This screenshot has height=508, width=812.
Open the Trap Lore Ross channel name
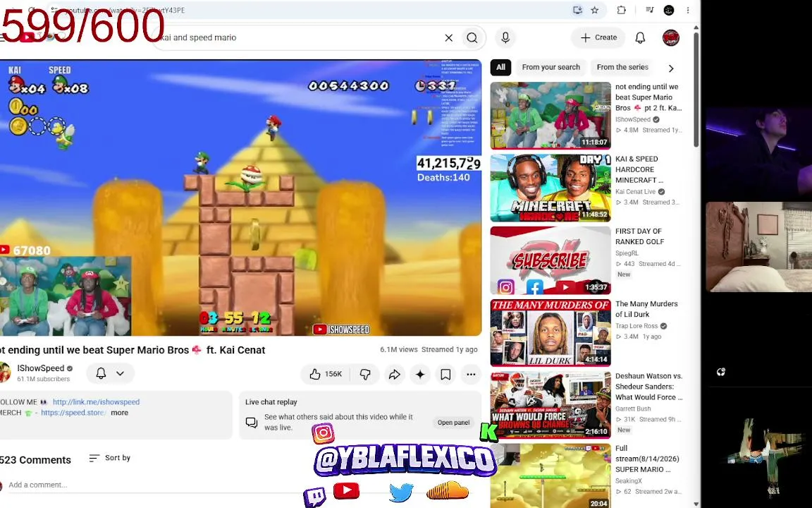(x=636, y=325)
